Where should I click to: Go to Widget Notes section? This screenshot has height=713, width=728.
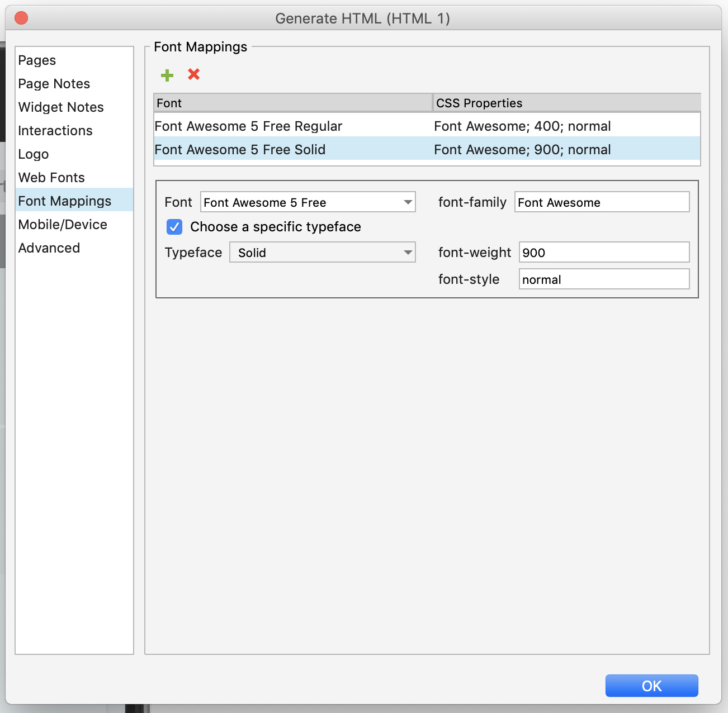pyautogui.click(x=60, y=107)
